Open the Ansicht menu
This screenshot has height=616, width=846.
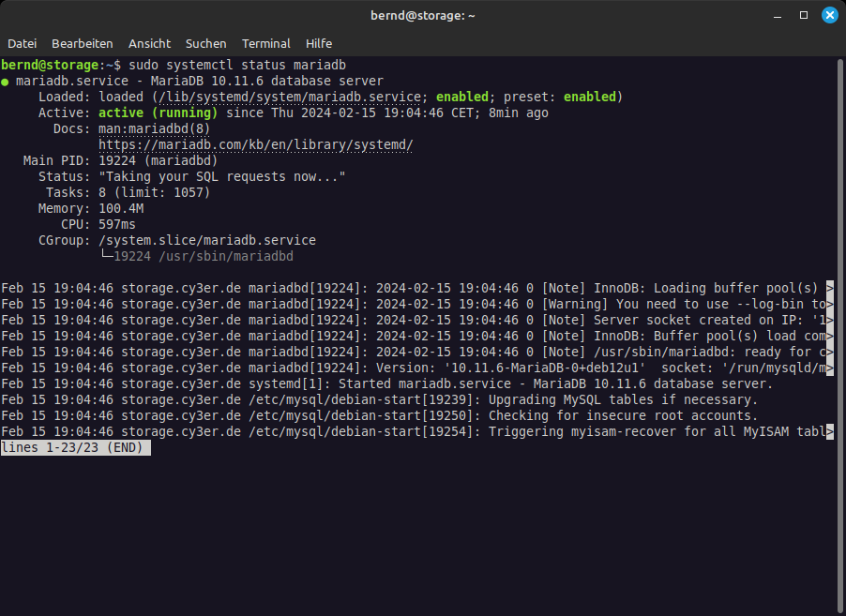[149, 44]
